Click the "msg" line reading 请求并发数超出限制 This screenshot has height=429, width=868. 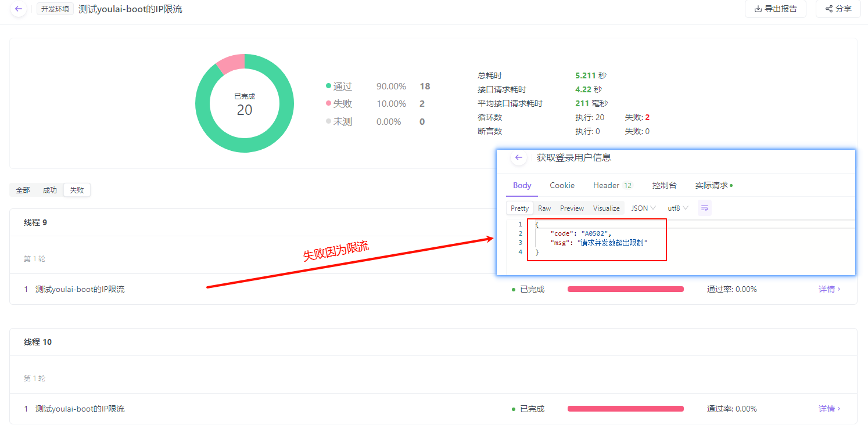pyautogui.click(x=598, y=243)
